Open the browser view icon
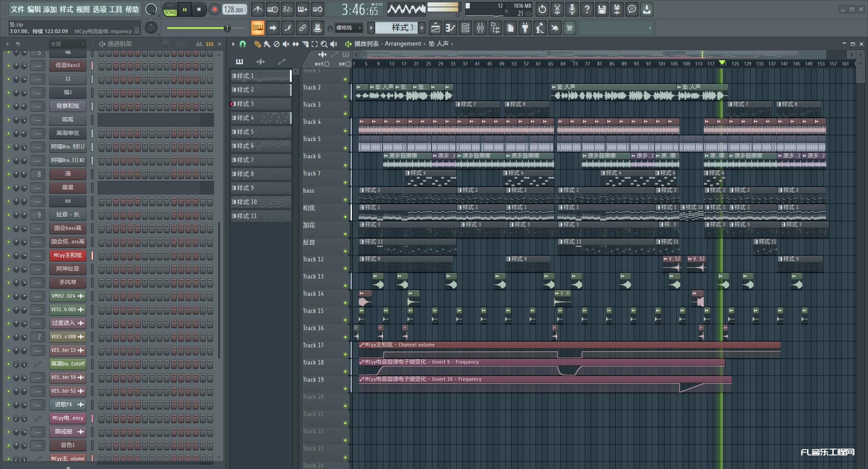The width and height of the screenshot is (868, 469). 495,28
